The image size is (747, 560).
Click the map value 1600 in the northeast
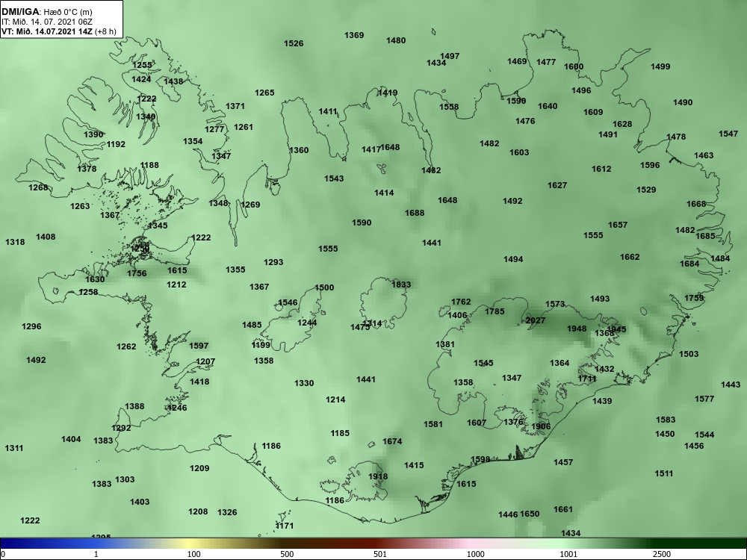574,66
